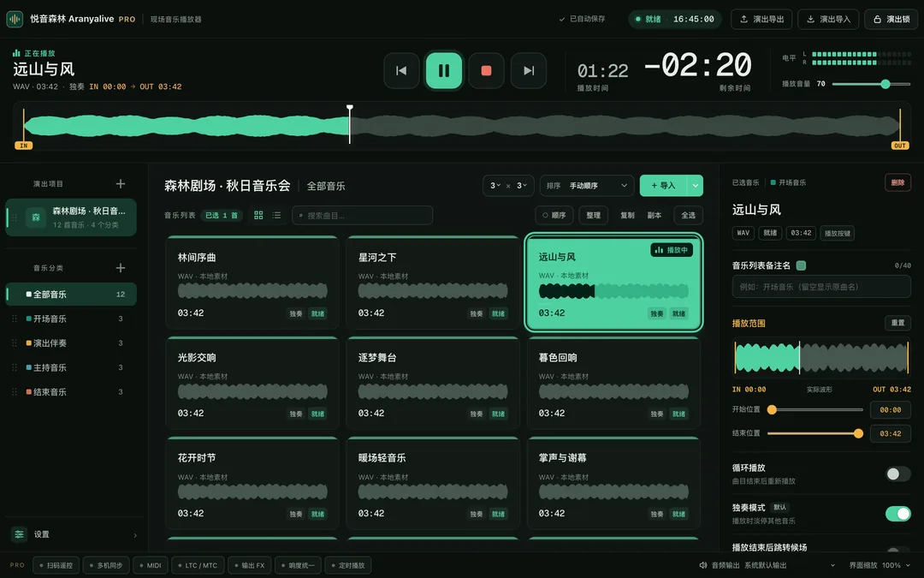
Task: Click the previous track button
Action: [x=401, y=71]
